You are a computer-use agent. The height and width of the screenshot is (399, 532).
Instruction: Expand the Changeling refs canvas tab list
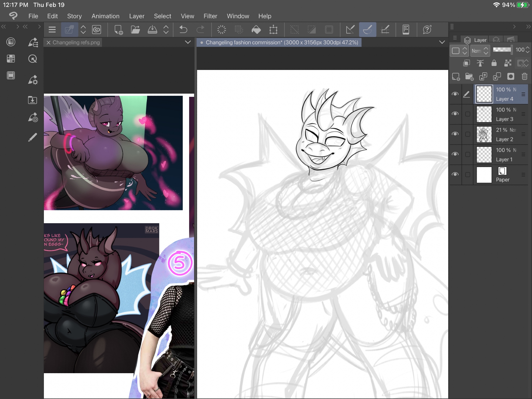tap(188, 42)
